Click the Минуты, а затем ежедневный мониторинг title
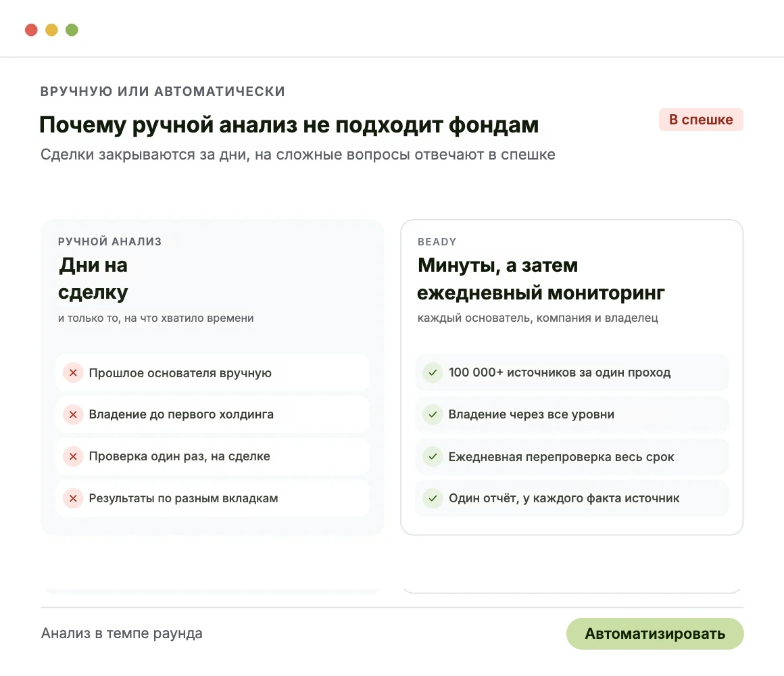784x676 pixels. point(541,279)
